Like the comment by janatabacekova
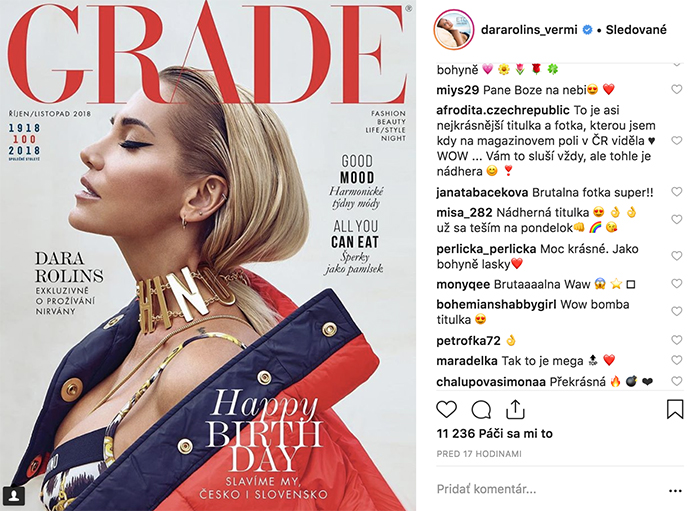The width and height of the screenshot is (696, 511). (676, 192)
